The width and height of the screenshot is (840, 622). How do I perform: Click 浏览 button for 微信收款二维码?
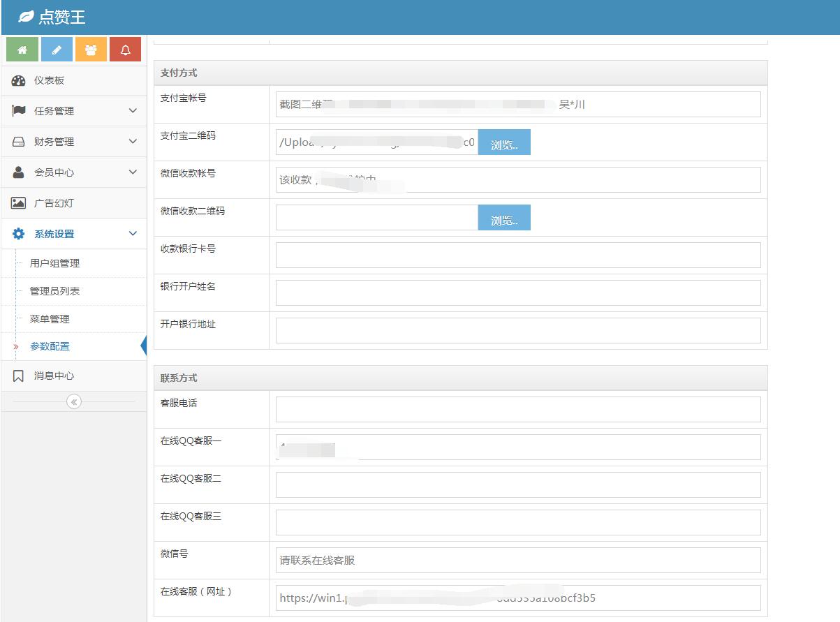pyautogui.click(x=504, y=218)
